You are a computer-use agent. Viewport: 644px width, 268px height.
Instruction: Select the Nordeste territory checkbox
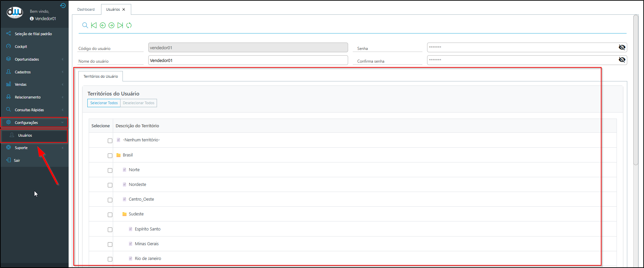(110, 185)
